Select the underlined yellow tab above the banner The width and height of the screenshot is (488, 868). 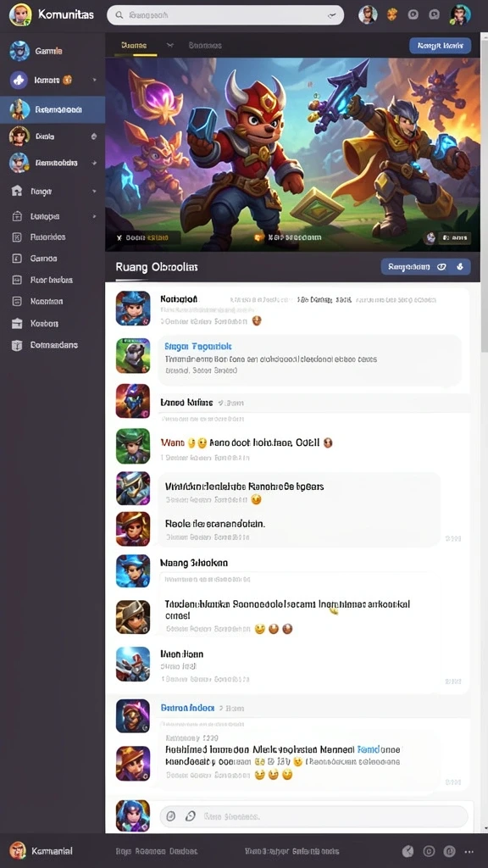(x=135, y=46)
